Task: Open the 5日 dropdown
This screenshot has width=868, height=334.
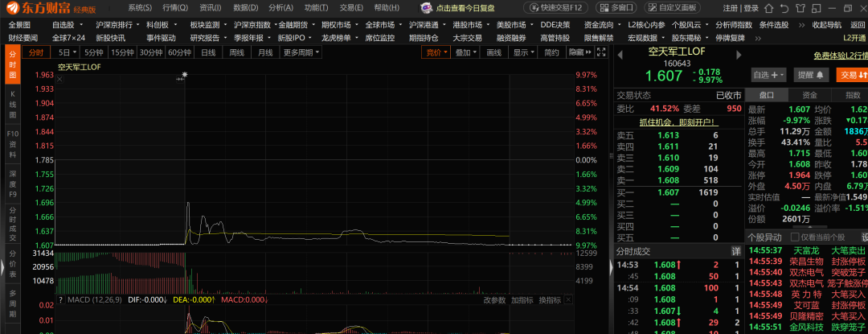Action: [66, 52]
